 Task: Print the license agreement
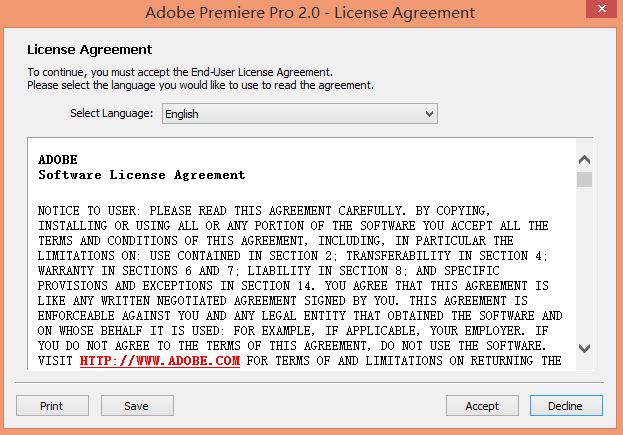tap(51, 406)
